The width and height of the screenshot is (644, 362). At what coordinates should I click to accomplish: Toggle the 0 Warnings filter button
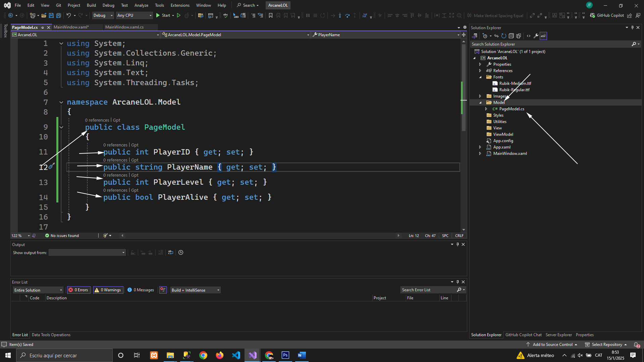click(108, 290)
